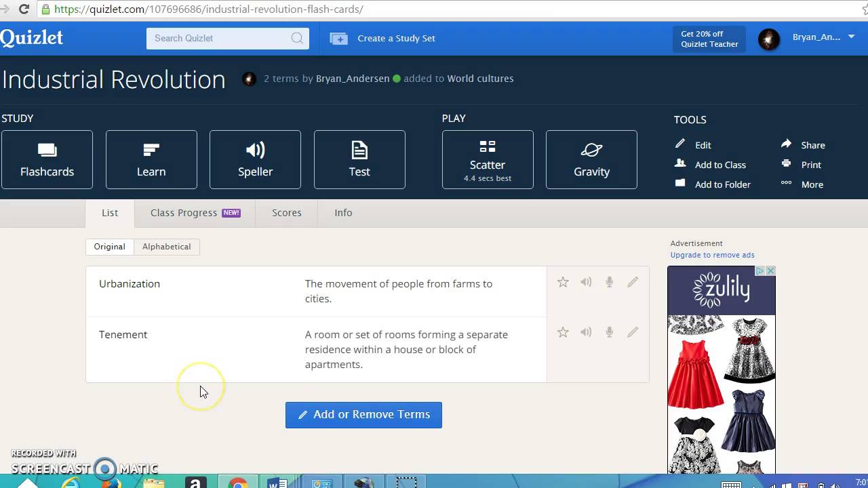The width and height of the screenshot is (868, 488).
Task: Click the Create a Study Set folder icon
Action: (338, 39)
